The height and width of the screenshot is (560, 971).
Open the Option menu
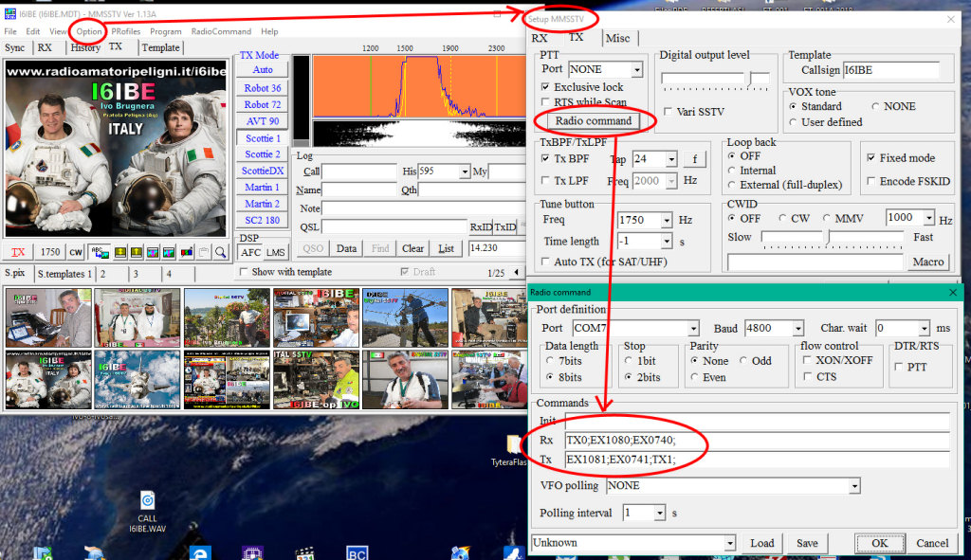[87, 30]
